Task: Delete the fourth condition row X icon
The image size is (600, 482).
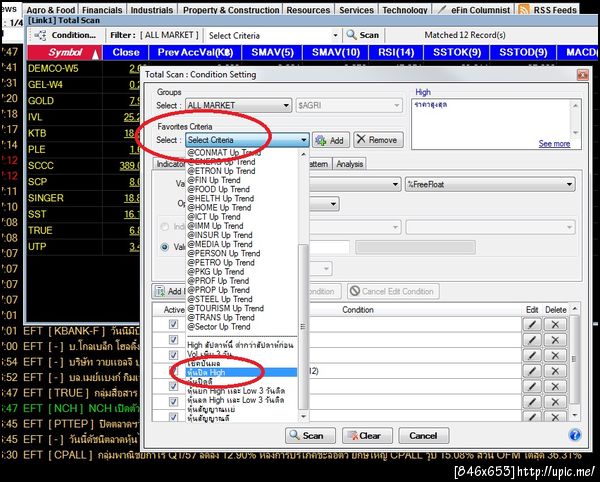Action: pyautogui.click(x=555, y=371)
